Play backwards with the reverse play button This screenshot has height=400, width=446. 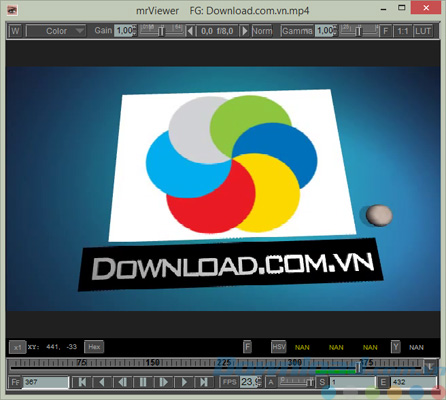(x=102, y=382)
